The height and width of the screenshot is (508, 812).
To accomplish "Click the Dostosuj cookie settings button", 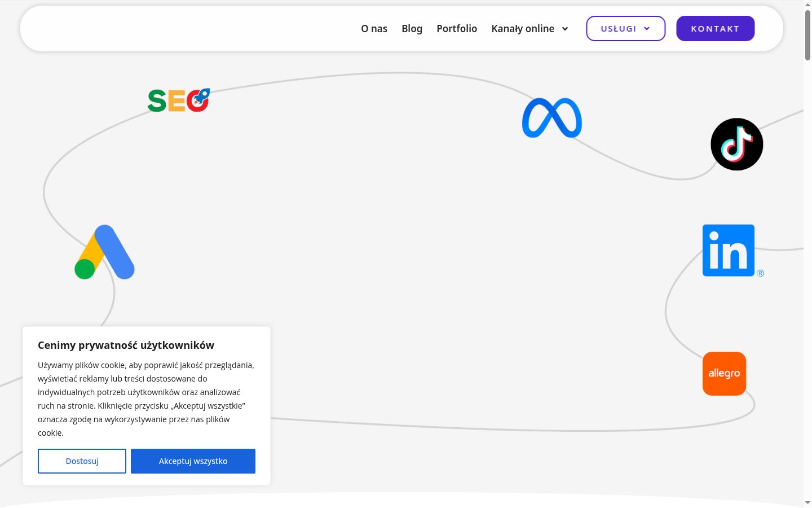I will [x=82, y=461].
